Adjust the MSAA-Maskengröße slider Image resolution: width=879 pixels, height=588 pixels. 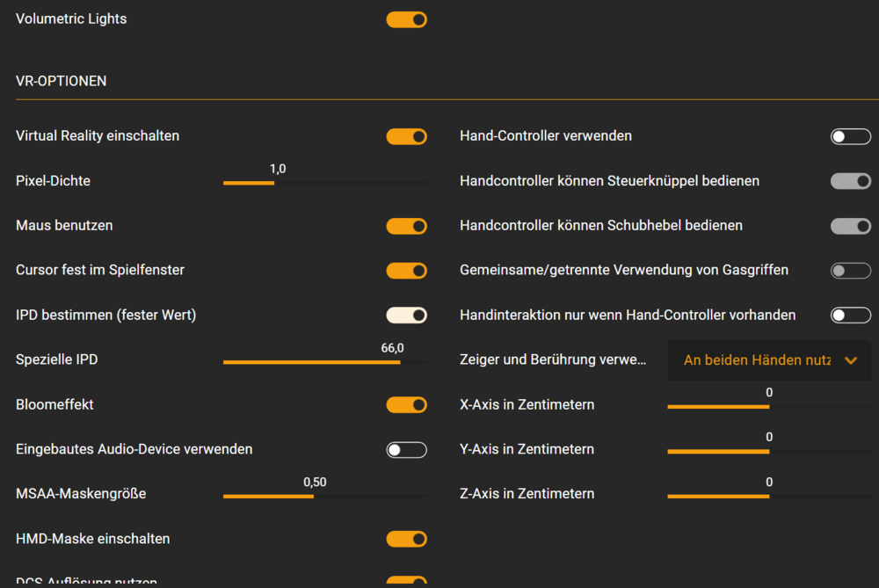324,496
